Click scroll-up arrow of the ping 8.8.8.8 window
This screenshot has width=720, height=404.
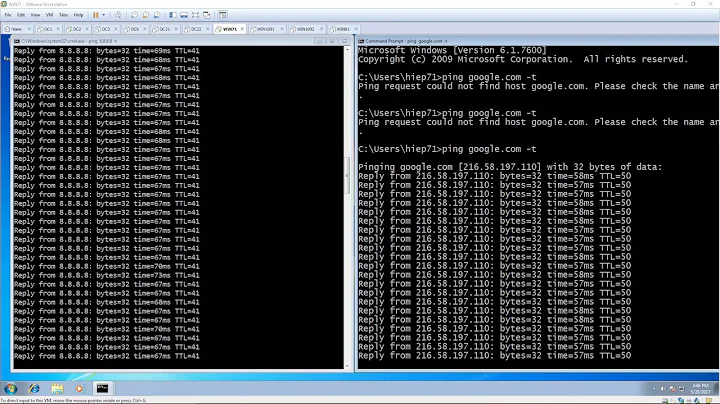coord(347,49)
